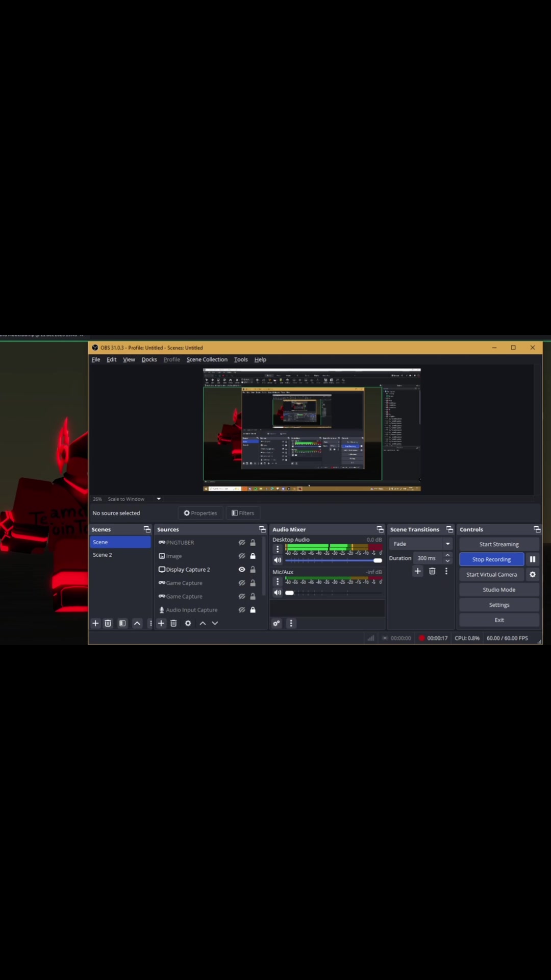Move scene up using Scenes up arrow
Image resolution: width=551 pixels, height=980 pixels.
click(x=137, y=623)
